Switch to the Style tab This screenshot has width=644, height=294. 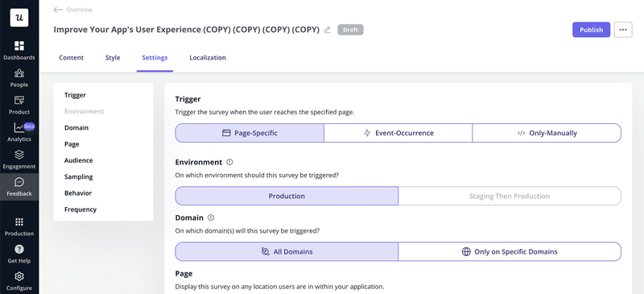(113, 57)
